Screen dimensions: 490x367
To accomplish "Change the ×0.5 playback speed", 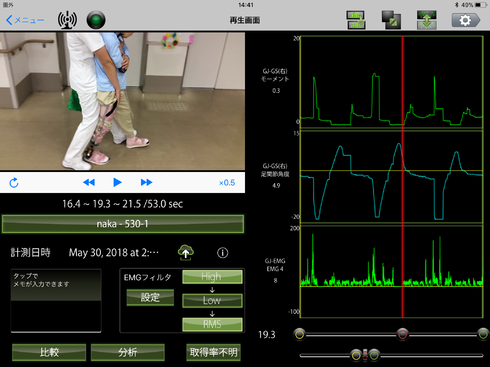I will pyautogui.click(x=227, y=183).
